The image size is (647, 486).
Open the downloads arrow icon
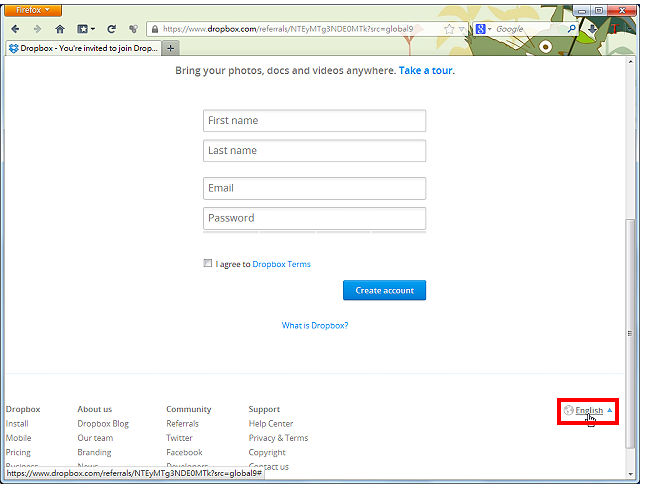[x=592, y=29]
